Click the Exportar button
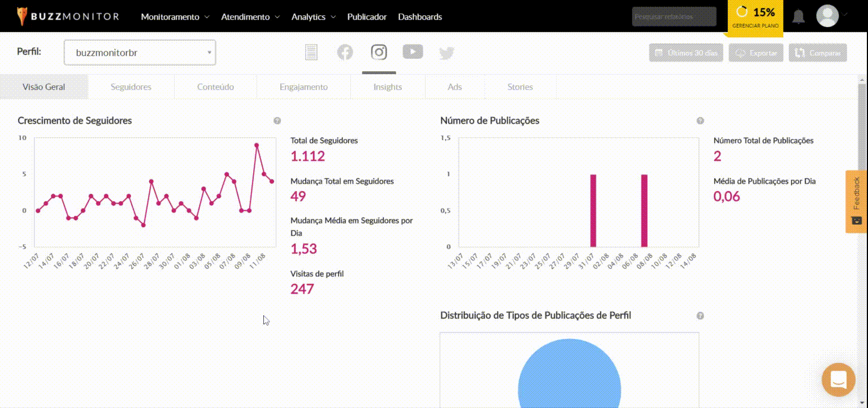 [756, 53]
